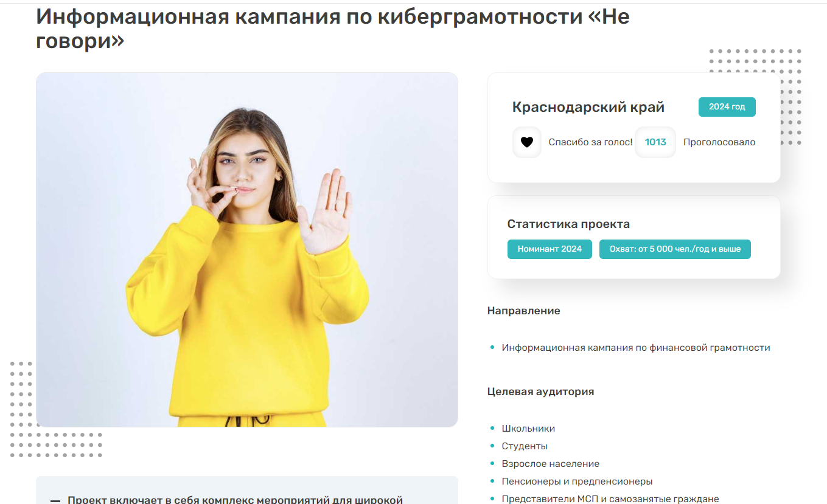
Task: Click the Направление section heading
Action: 523,311
